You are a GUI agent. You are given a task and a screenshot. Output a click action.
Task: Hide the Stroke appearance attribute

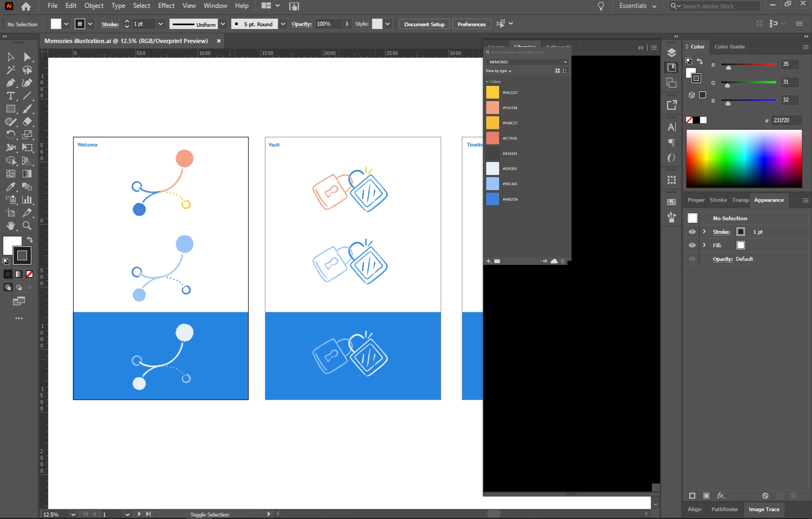pos(692,232)
